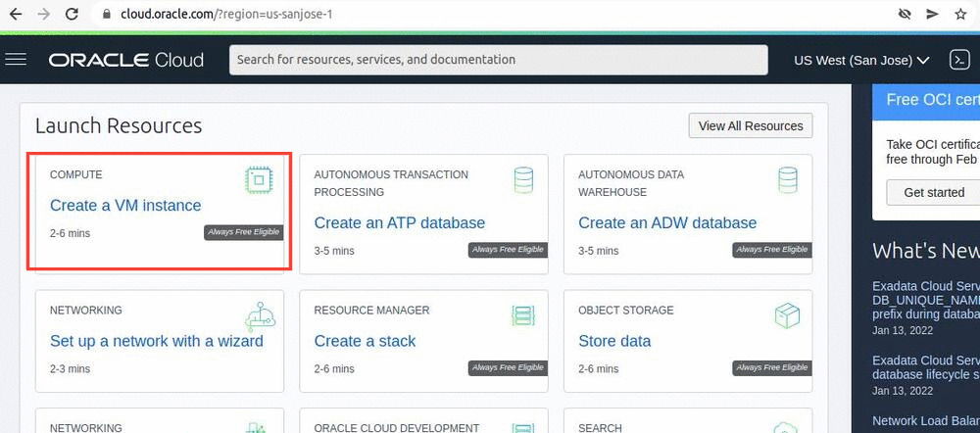Click the box icon on the Object Storage card
980x433 pixels.
point(788,316)
